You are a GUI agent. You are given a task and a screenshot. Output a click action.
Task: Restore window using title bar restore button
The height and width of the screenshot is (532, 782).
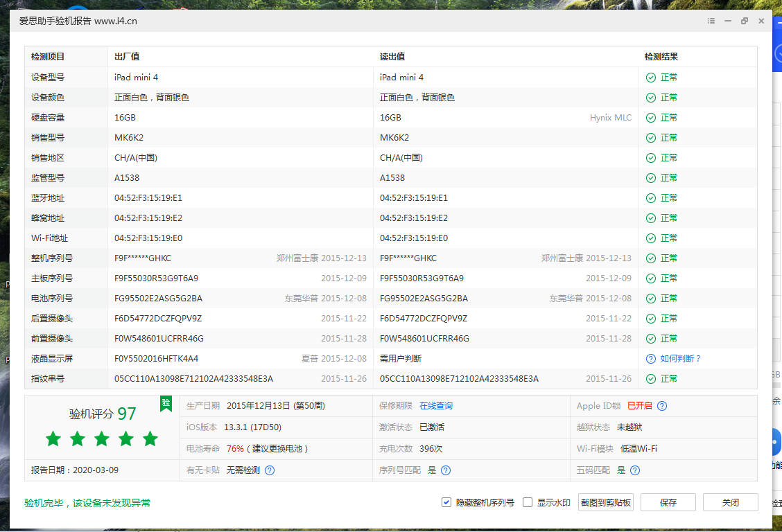(745, 21)
